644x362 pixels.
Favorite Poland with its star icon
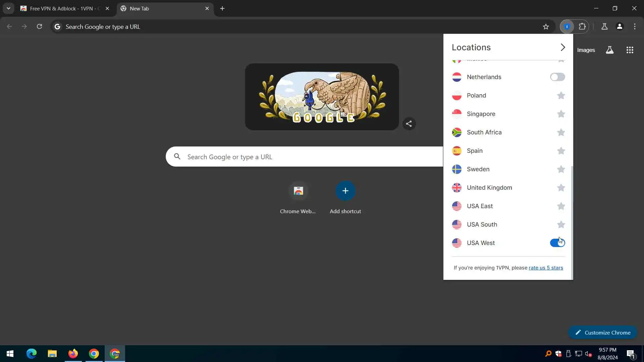(x=561, y=96)
